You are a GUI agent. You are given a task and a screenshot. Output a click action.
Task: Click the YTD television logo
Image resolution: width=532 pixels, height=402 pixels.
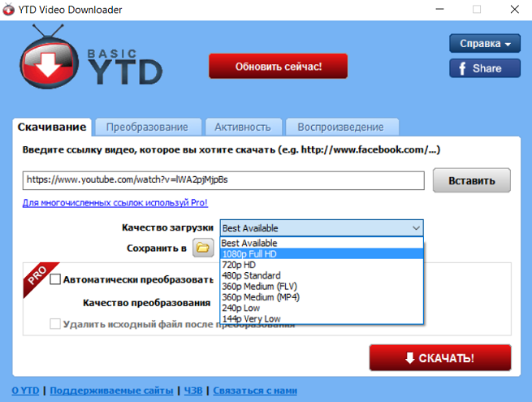click(x=50, y=58)
